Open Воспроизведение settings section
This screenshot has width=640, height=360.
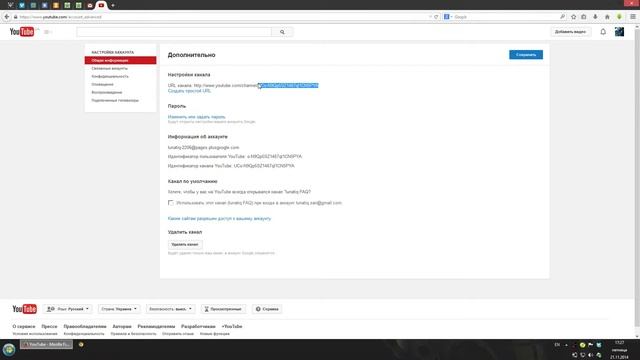(x=107, y=92)
